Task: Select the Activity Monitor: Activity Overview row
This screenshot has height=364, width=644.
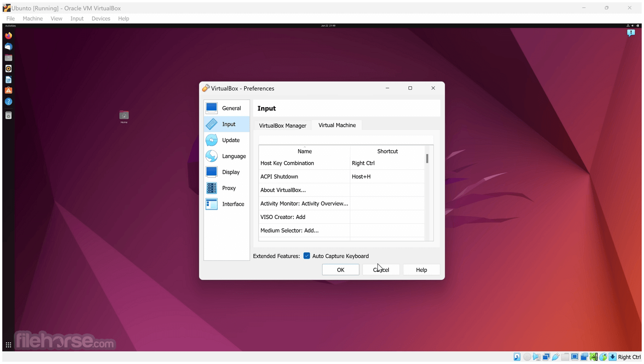Action: click(x=341, y=203)
